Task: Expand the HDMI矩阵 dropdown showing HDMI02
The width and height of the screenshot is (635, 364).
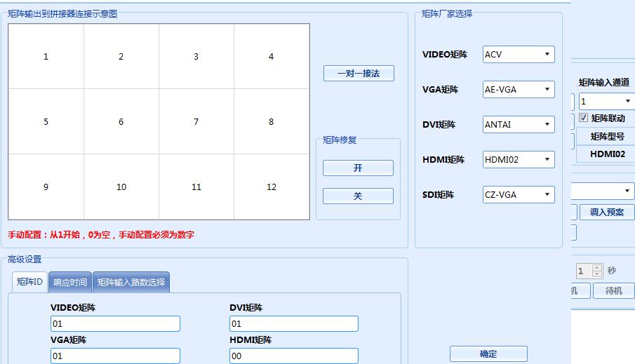Action: [519, 160]
